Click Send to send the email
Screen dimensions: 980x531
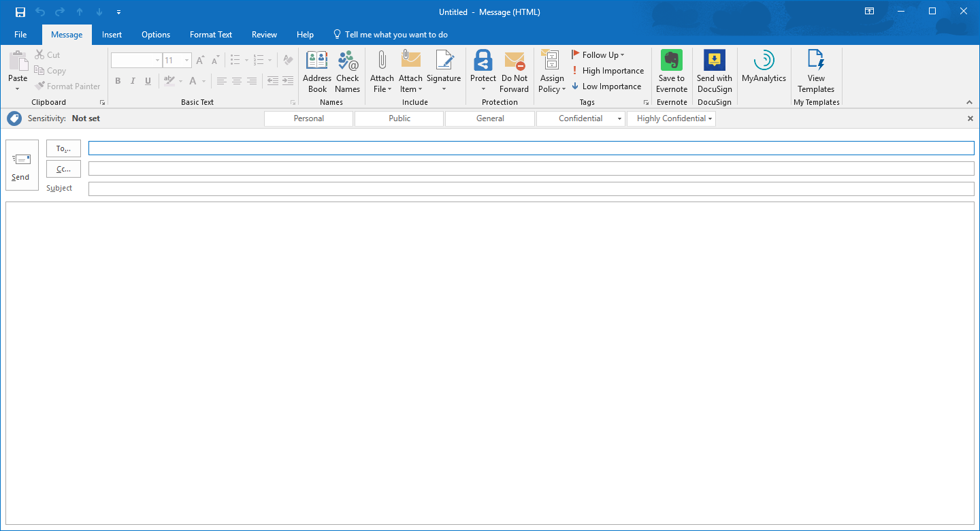21,165
